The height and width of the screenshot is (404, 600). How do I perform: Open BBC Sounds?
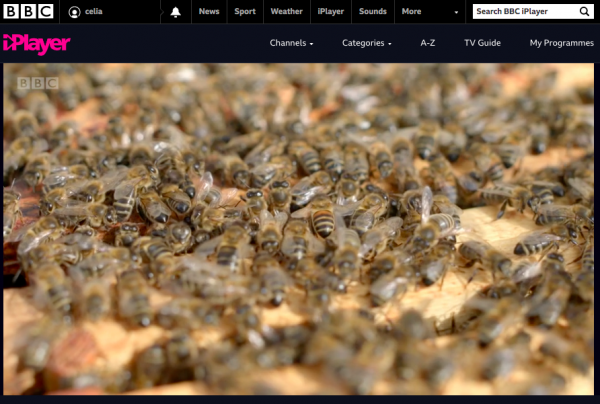click(x=373, y=11)
